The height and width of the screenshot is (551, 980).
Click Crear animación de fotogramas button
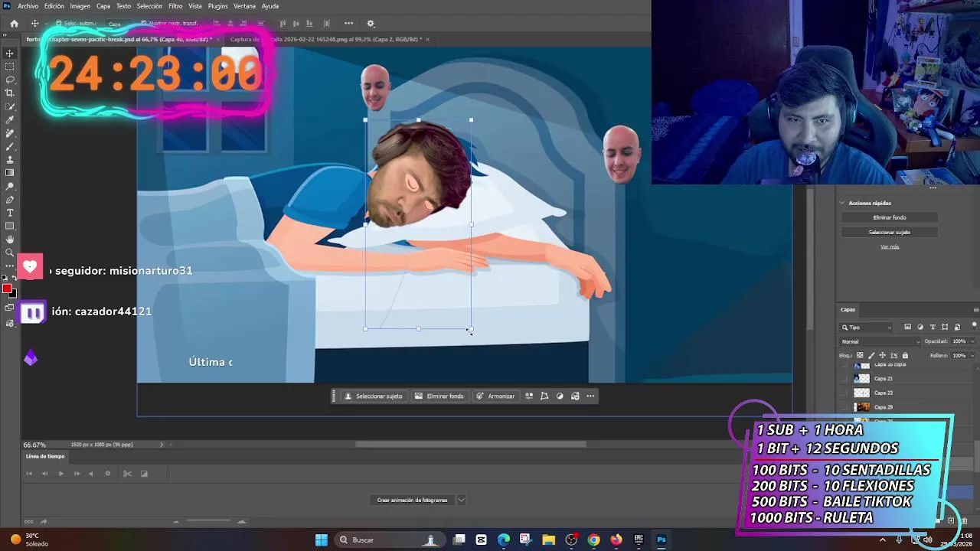[x=412, y=500]
